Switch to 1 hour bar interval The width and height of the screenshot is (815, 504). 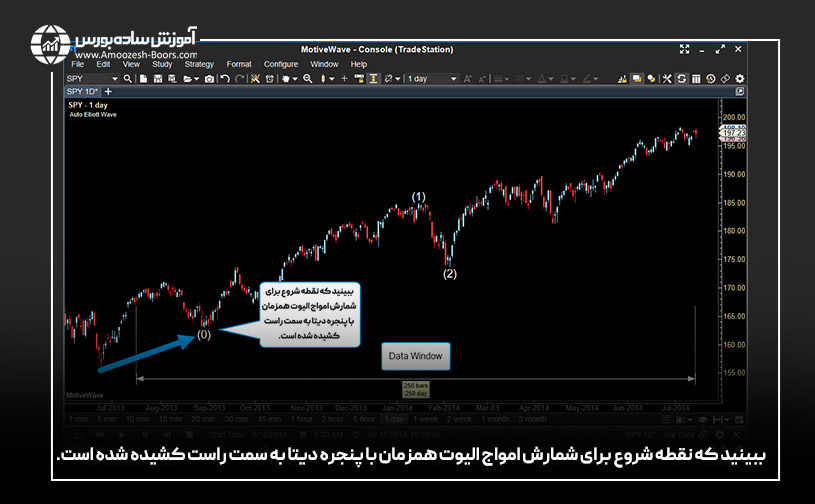pos(301,419)
